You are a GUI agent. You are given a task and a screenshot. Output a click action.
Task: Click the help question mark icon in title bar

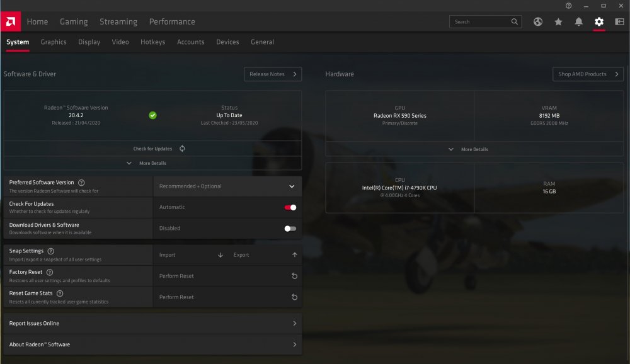pyautogui.click(x=568, y=6)
